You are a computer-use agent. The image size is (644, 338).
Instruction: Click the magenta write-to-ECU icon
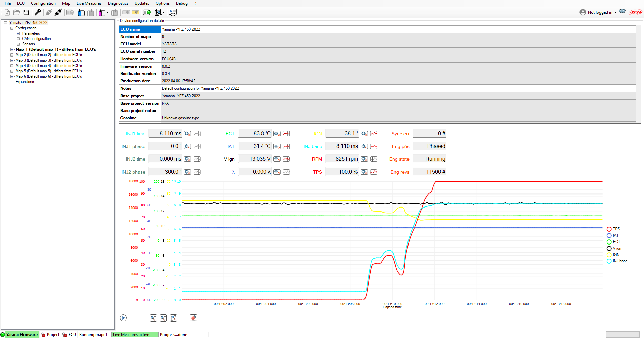click(102, 13)
